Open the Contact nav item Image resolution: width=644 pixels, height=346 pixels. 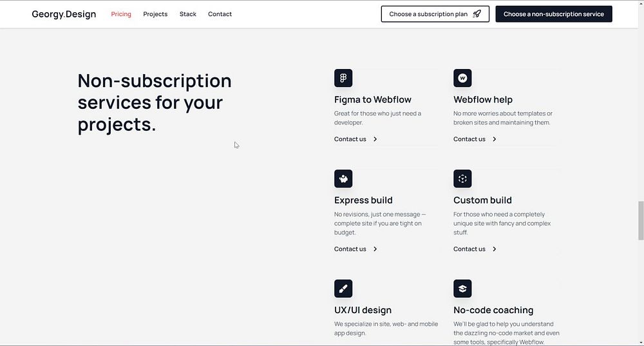[220, 14]
